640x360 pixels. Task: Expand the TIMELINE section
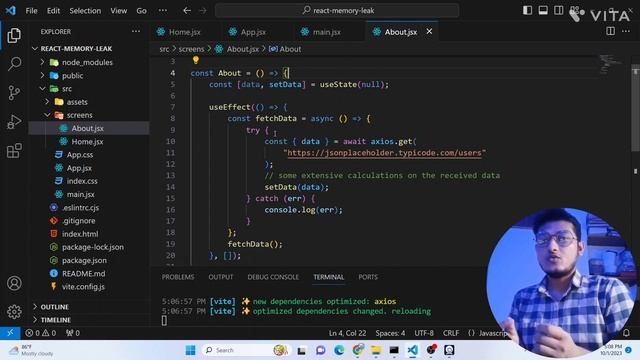pos(89,320)
